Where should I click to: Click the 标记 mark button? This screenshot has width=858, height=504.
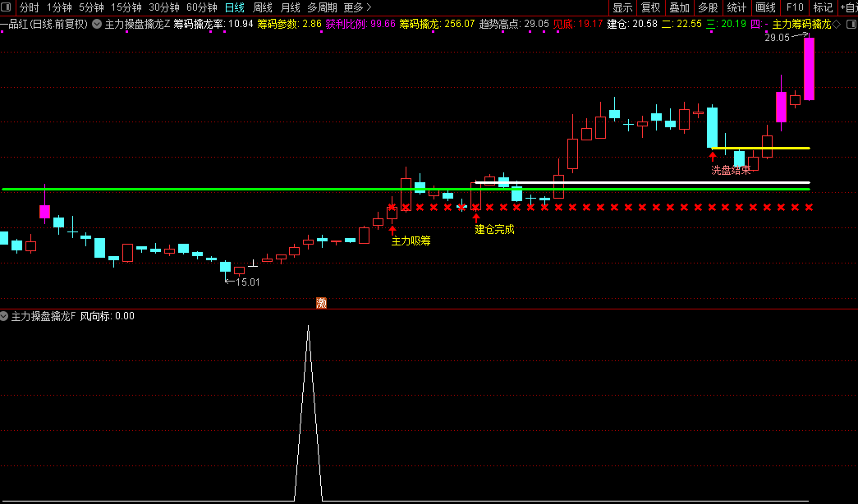click(x=823, y=7)
